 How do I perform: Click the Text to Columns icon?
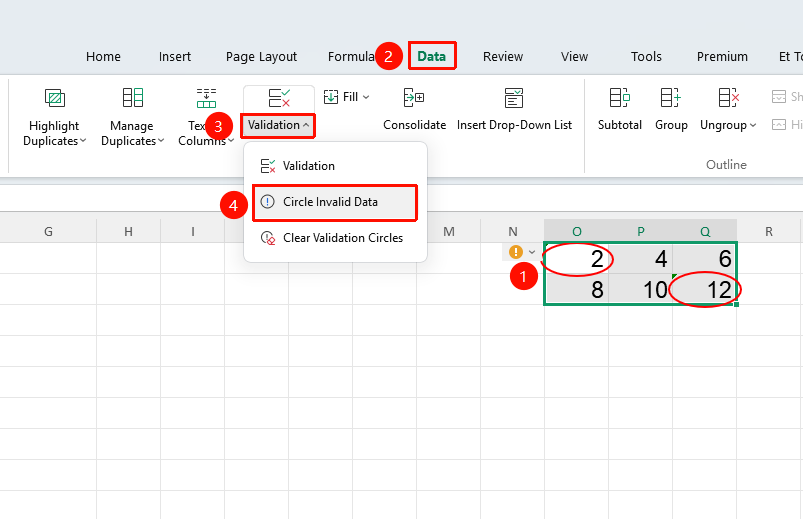click(x=206, y=97)
